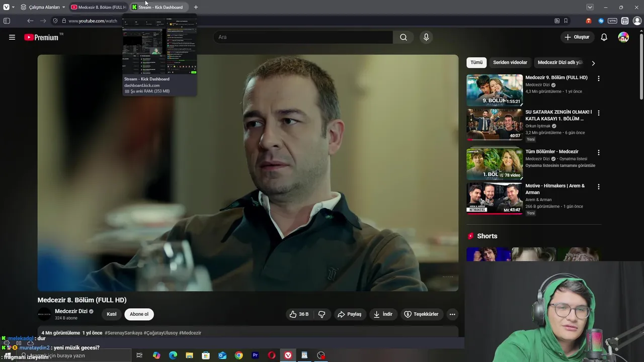Switch to the Medcezir 8. Bölüm tab
The image size is (644, 362).
[99, 7]
